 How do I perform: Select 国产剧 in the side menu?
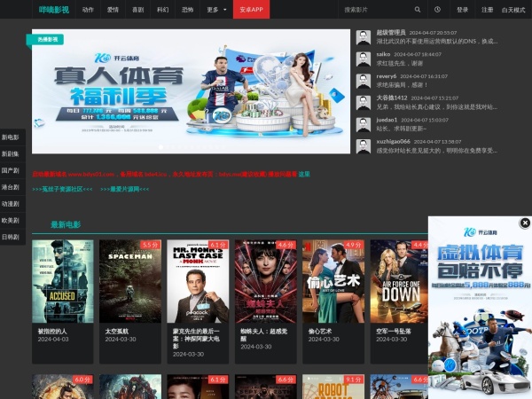pos(11,170)
